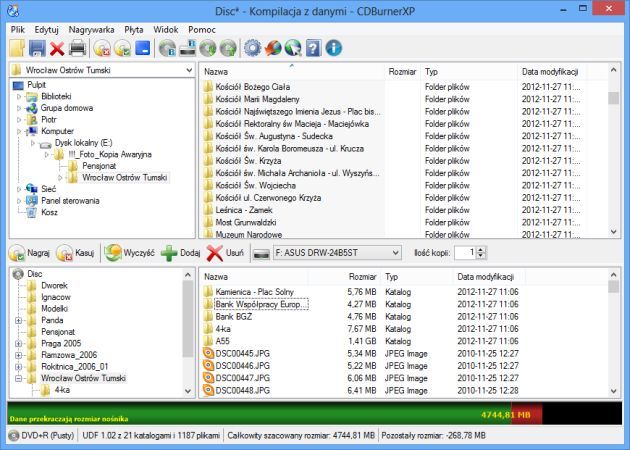Expand the Komputer tree node arrow

19,131
